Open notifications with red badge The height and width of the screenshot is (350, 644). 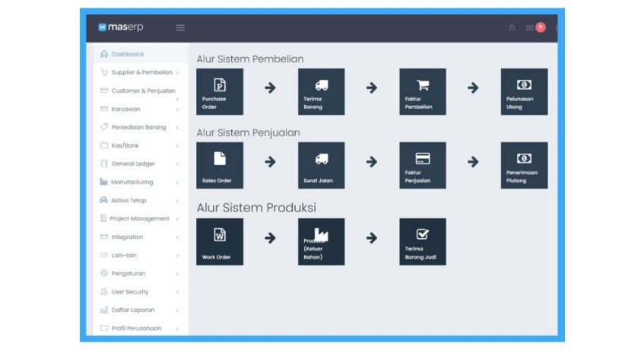[x=535, y=27]
